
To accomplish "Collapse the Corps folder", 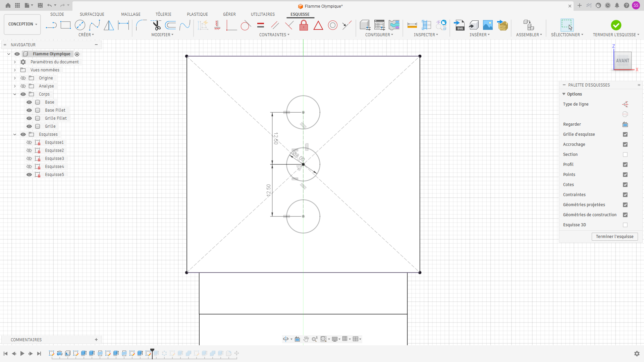I will coord(15,94).
